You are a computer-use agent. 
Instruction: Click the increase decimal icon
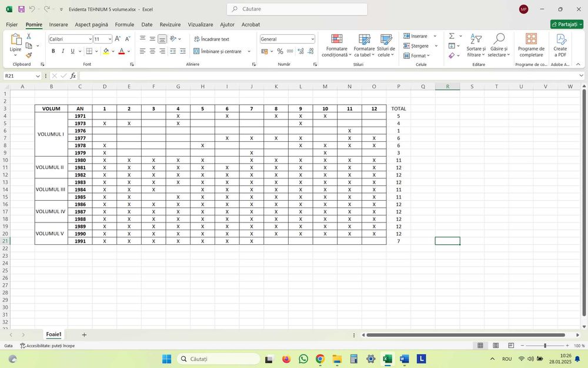tap(300, 51)
